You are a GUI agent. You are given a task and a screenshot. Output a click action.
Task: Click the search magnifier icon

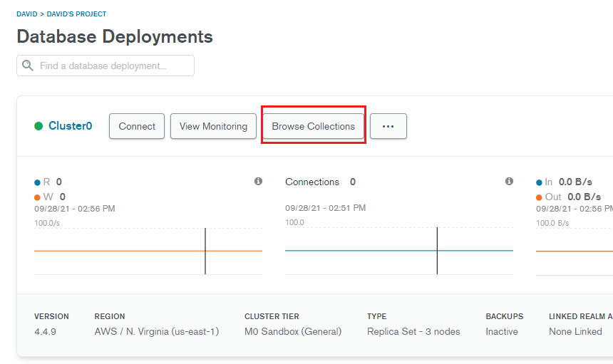27,66
